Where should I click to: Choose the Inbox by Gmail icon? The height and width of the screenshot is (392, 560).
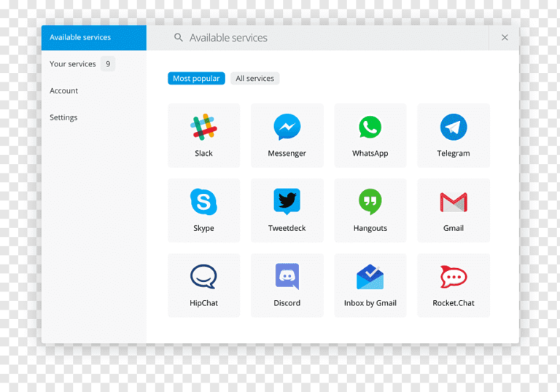click(x=370, y=277)
